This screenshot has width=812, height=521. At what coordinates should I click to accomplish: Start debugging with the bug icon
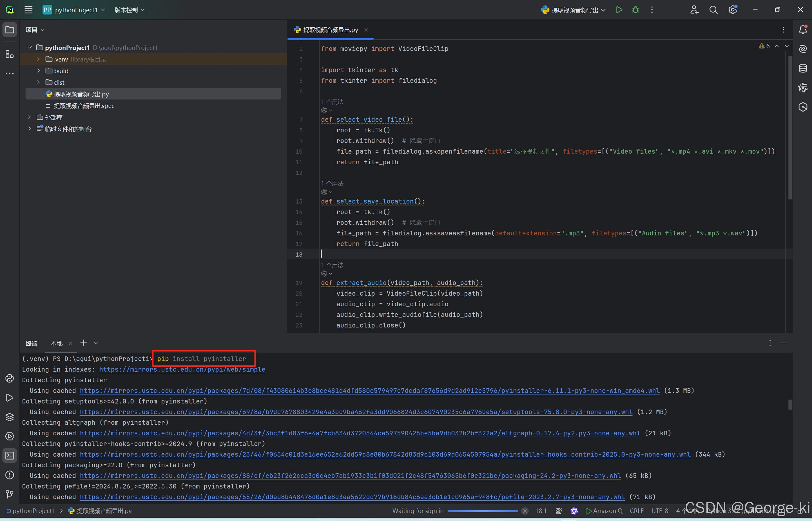coord(635,10)
